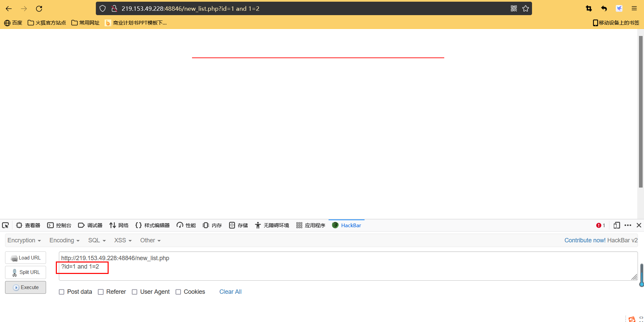Screen dimensions: 644x322
Task: Bookmark this page with the star
Action: [x=526, y=9]
